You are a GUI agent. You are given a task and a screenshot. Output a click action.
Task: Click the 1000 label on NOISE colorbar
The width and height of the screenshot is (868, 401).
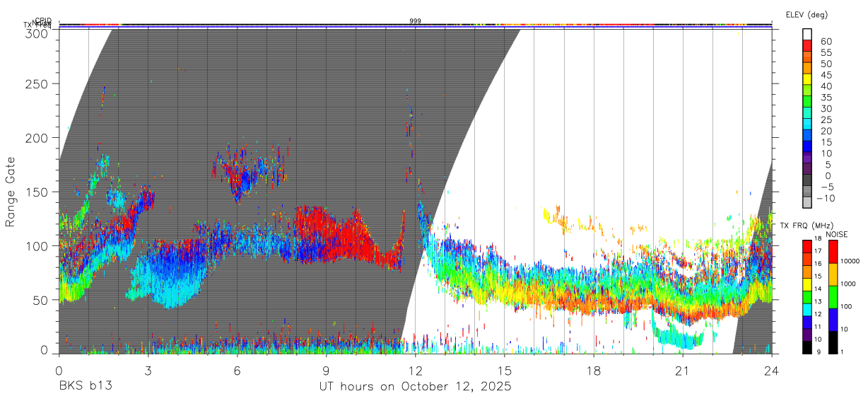point(849,284)
